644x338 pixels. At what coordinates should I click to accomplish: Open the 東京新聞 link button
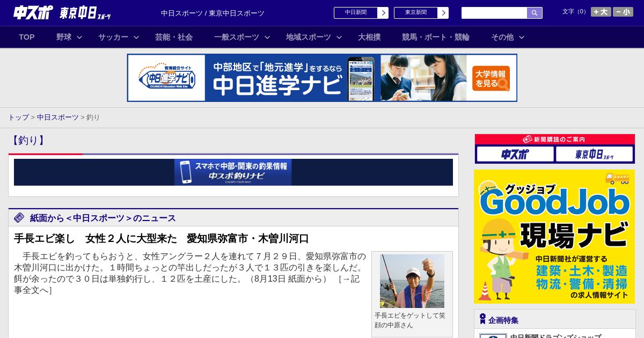(x=415, y=13)
